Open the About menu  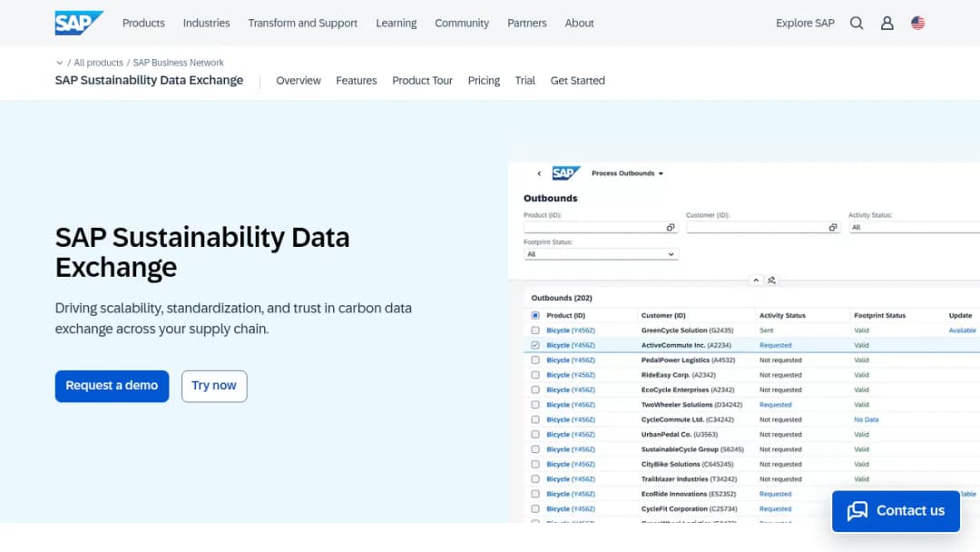[579, 23]
